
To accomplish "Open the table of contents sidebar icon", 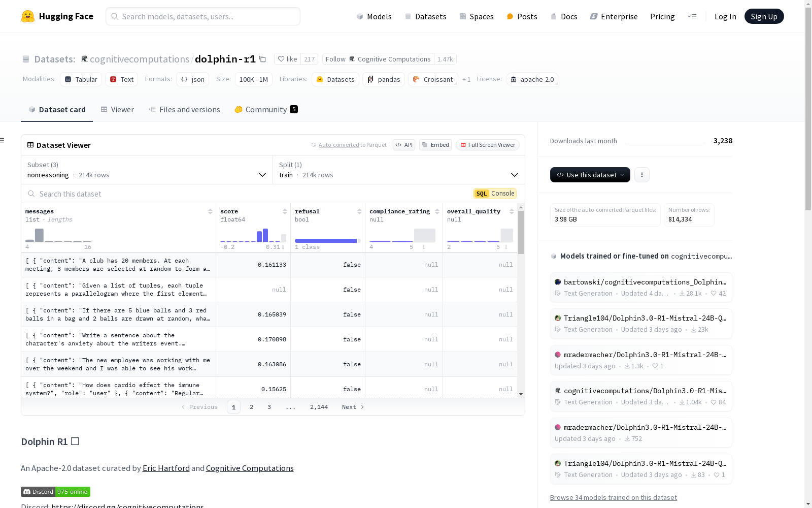I will [2, 140].
